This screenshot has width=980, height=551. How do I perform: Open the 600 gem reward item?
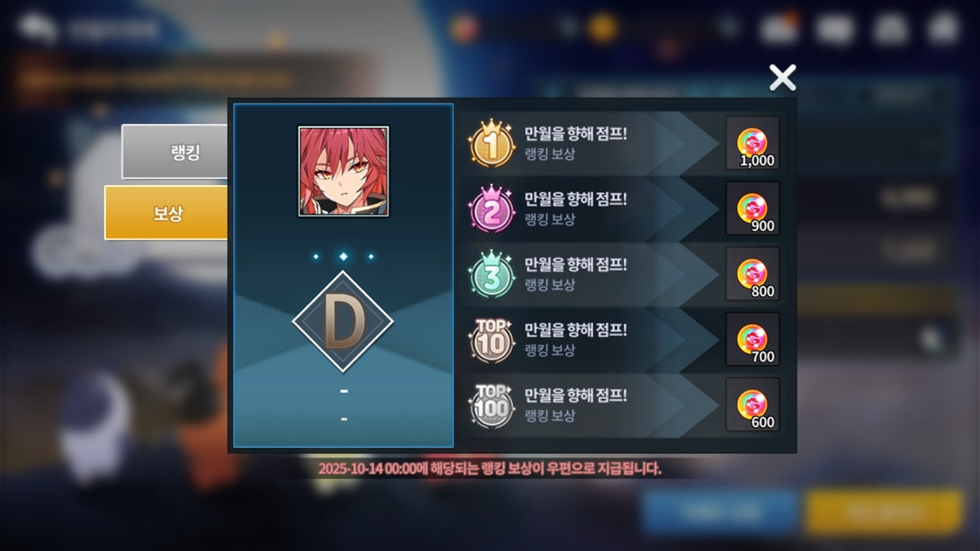point(753,404)
